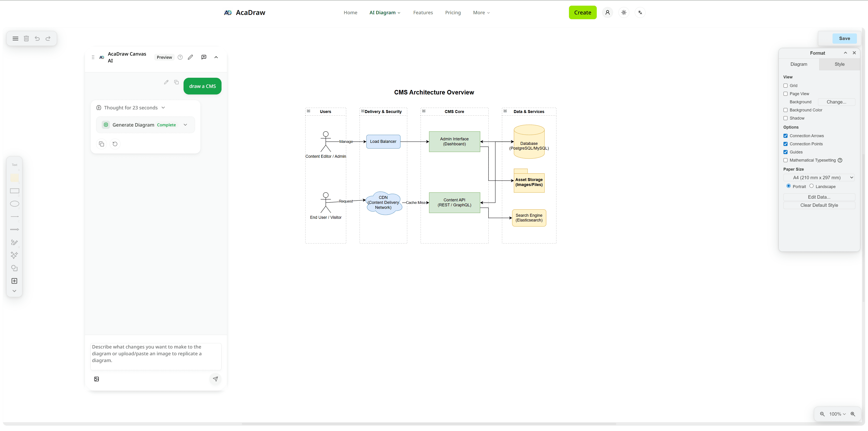Open the Pricing page from the navbar

tap(453, 12)
